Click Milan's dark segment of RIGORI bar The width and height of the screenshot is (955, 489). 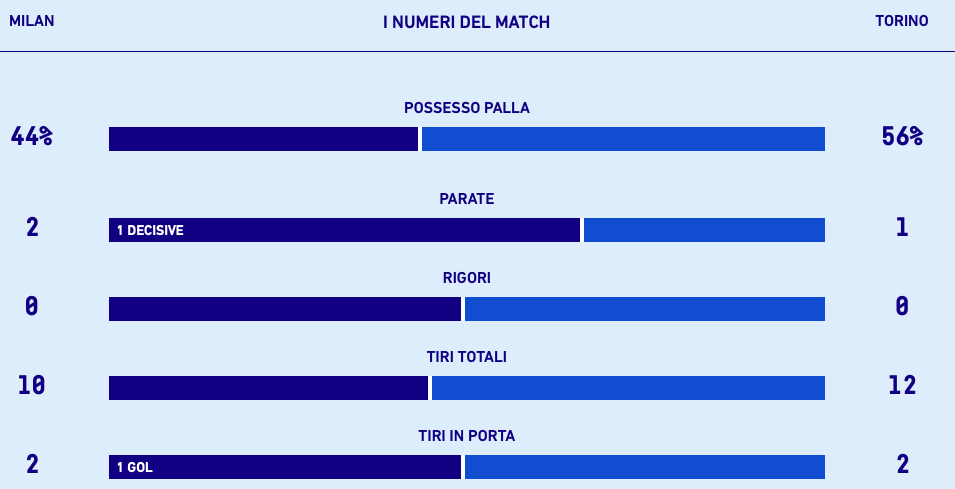285,309
